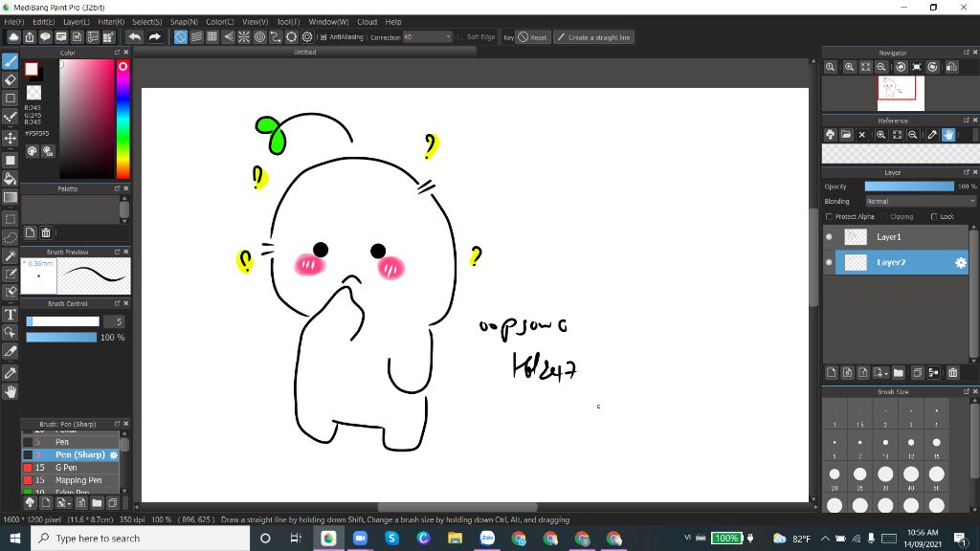Enable the layer Lock checkbox
The height and width of the screenshot is (551, 980).
click(934, 217)
